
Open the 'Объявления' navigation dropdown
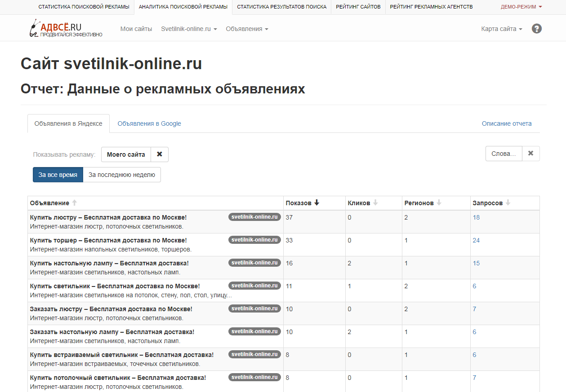coord(247,29)
